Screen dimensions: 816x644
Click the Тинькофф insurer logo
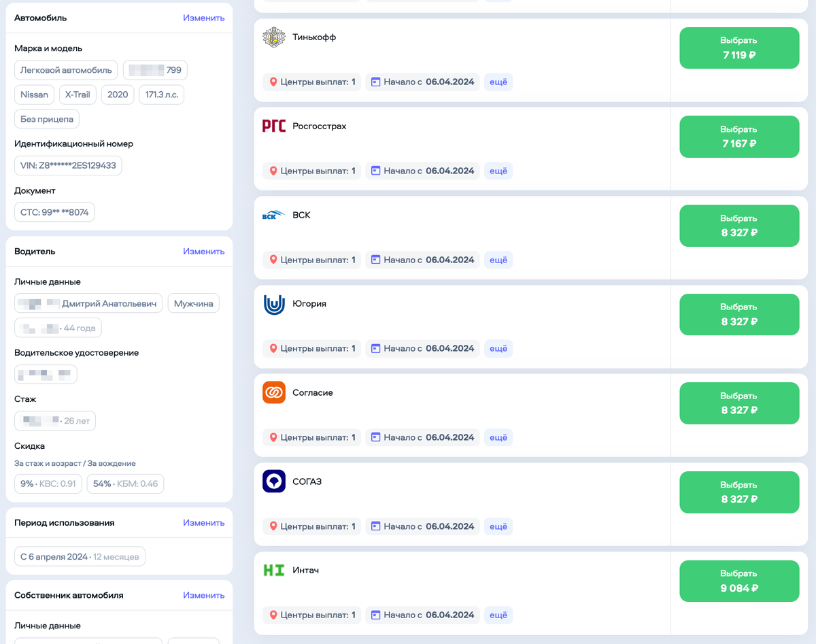(274, 37)
